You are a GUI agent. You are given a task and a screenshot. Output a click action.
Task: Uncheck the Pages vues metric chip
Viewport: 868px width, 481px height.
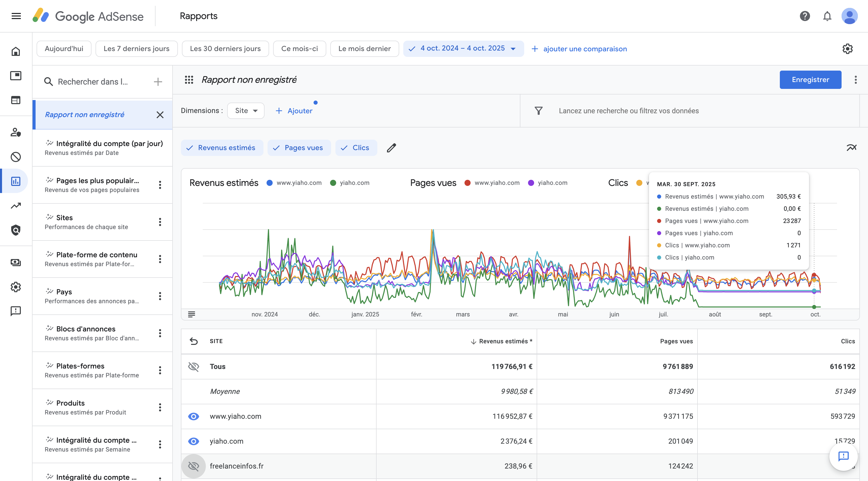pos(299,148)
